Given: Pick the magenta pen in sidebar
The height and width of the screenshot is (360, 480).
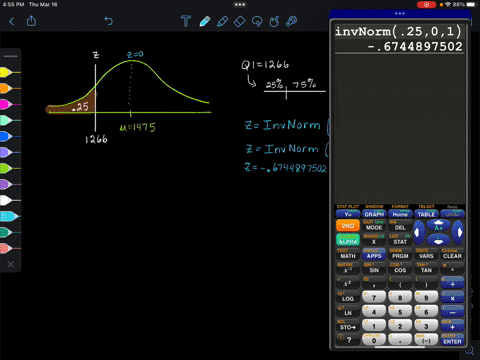Looking at the screenshot, I should 10,104.
